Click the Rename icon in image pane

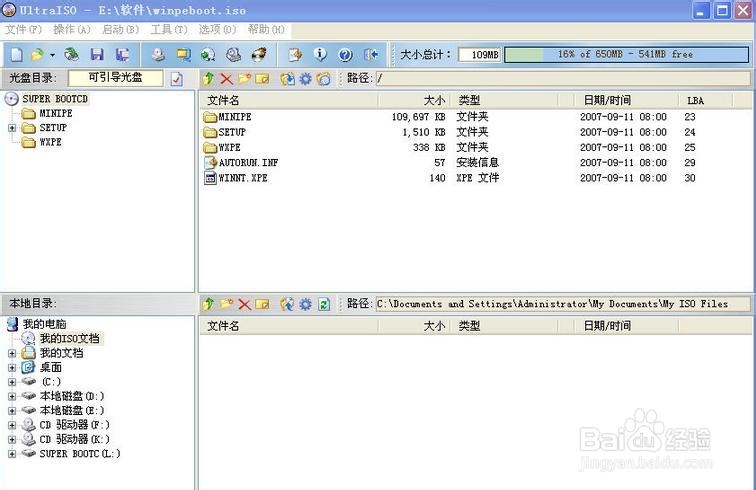click(x=262, y=79)
